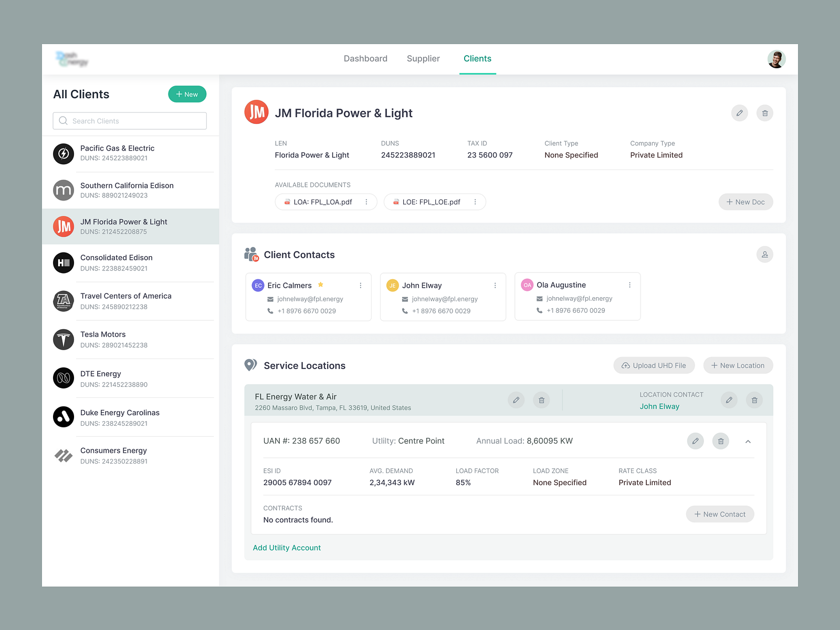Switch to the Supplier tab

(423, 58)
